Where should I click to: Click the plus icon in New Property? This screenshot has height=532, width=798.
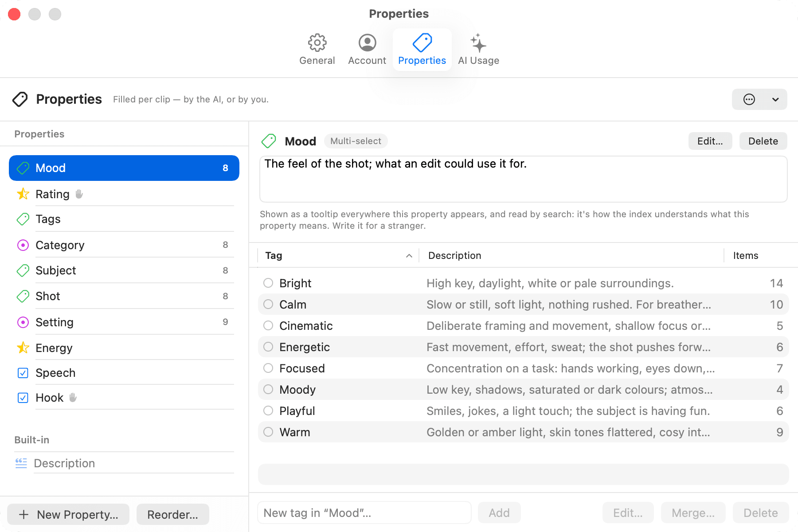pyautogui.click(x=24, y=514)
